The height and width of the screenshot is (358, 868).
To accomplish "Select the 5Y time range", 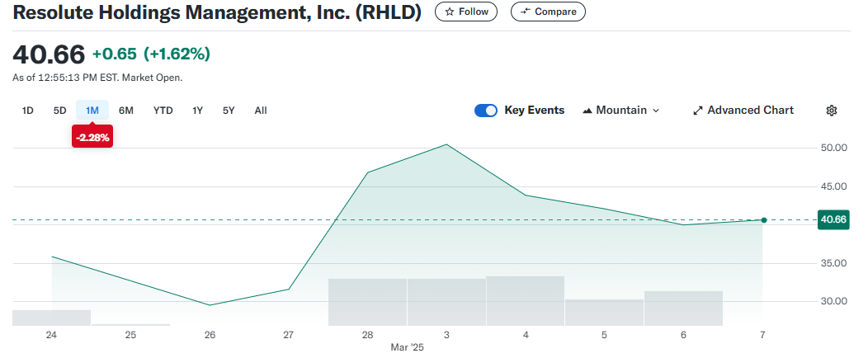I will [x=229, y=111].
